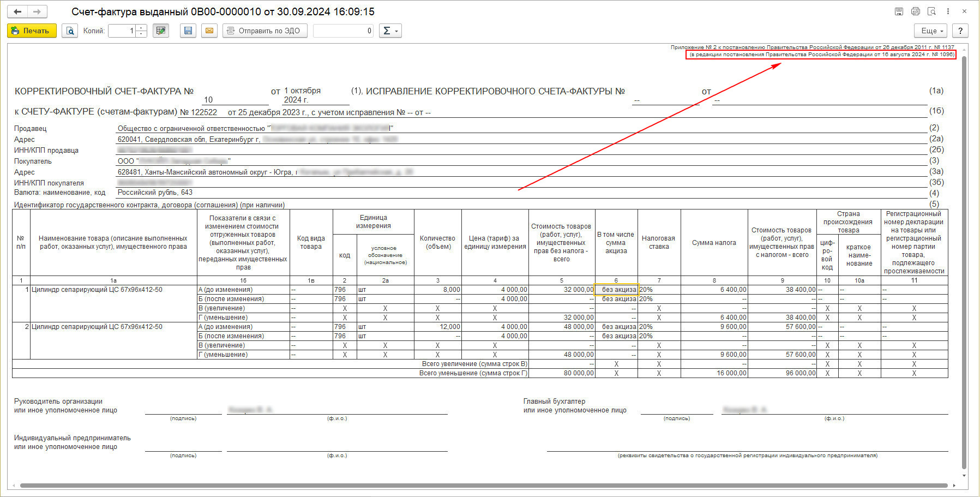Select red-boxed edition note about 16 августа 2024

[821, 55]
